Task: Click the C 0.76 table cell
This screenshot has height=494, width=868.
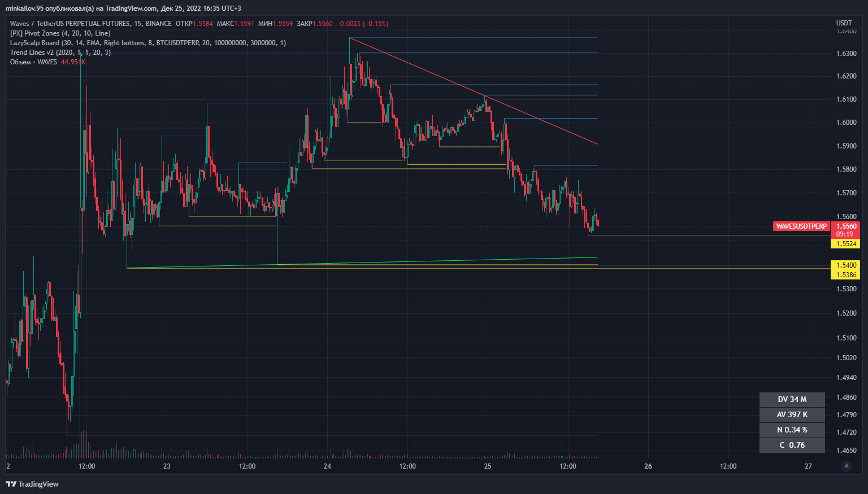Action: point(792,445)
